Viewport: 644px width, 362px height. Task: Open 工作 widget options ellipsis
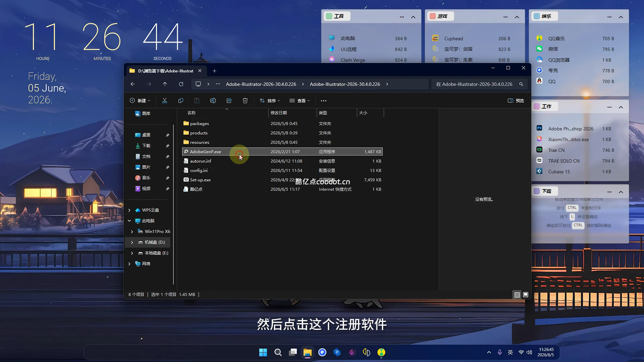click(x=609, y=107)
